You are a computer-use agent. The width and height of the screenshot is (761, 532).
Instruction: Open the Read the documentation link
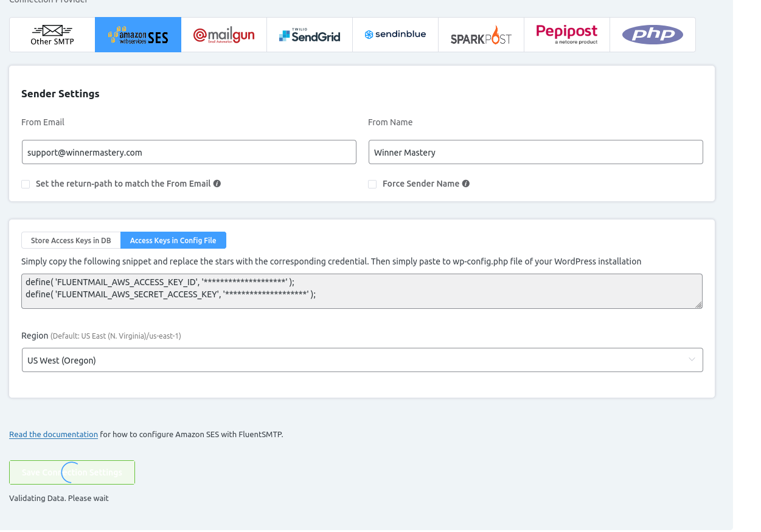[54, 434]
